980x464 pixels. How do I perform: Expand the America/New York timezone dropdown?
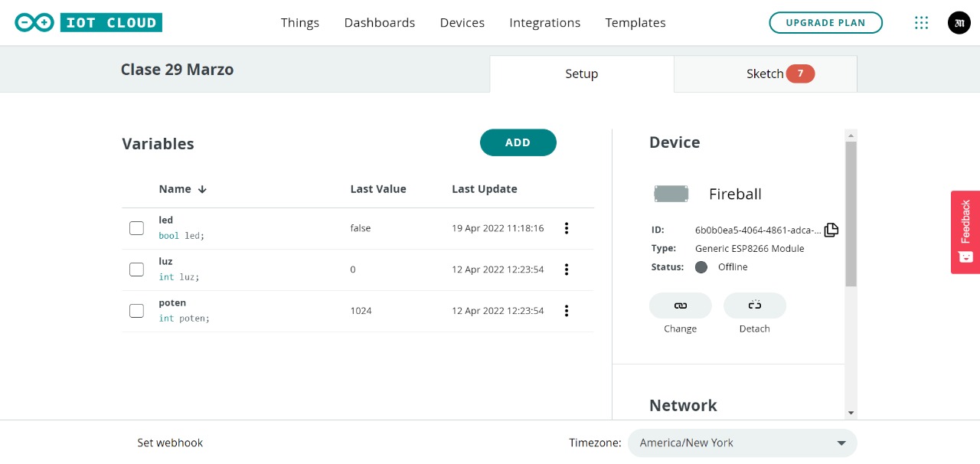(743, 443)
